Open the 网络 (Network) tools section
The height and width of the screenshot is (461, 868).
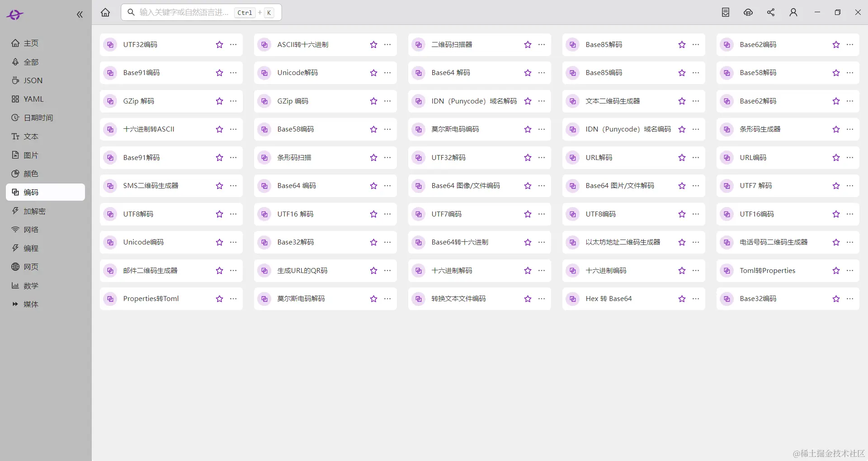click(31, 230)
